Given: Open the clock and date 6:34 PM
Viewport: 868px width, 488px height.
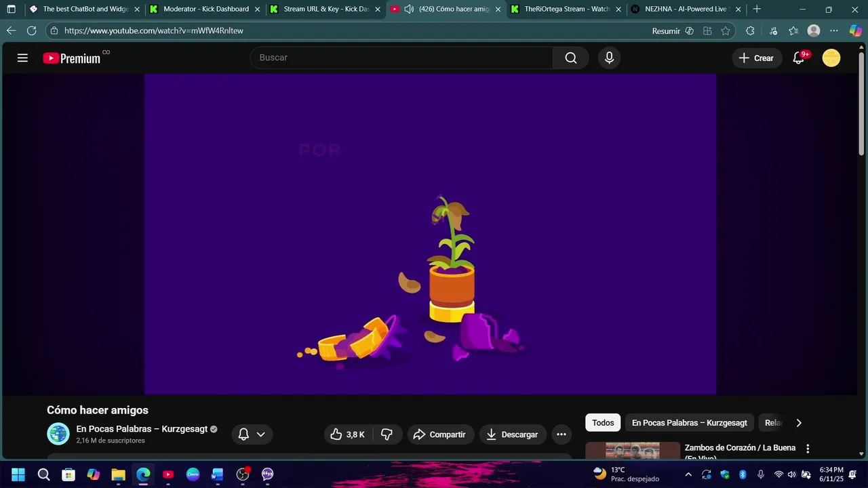Looking at the screenshot, I should click(x=831, y=474).
